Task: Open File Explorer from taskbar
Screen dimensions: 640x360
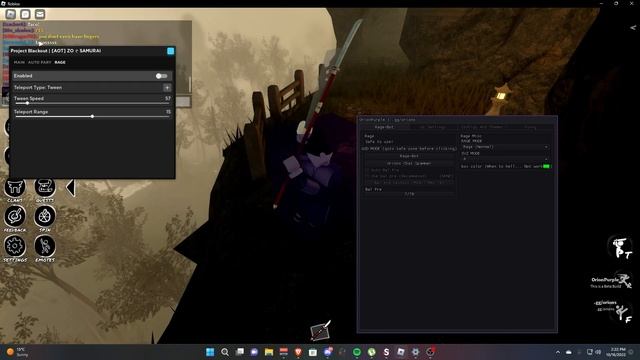Action: pos(269,352)
